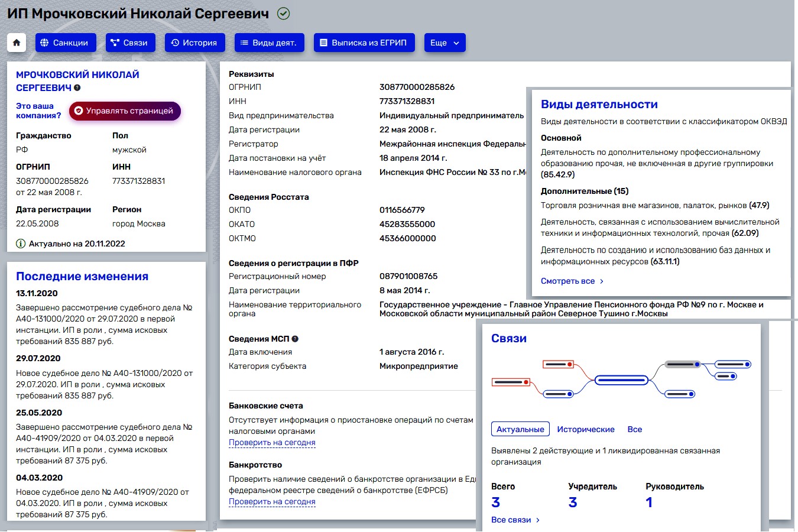The height and width of the screenshot is (532, 798).
Task: Open the История section
Action: click(x=194, y=43)
